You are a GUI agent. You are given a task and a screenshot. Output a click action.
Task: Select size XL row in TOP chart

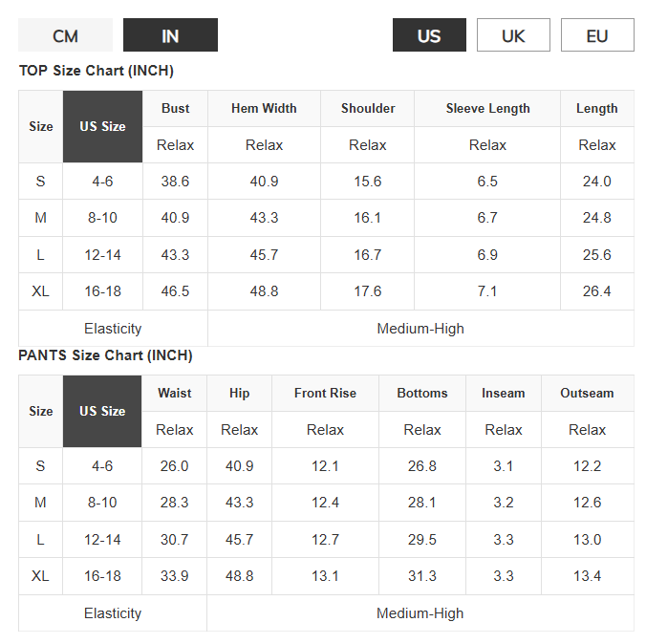click(326, 291)
